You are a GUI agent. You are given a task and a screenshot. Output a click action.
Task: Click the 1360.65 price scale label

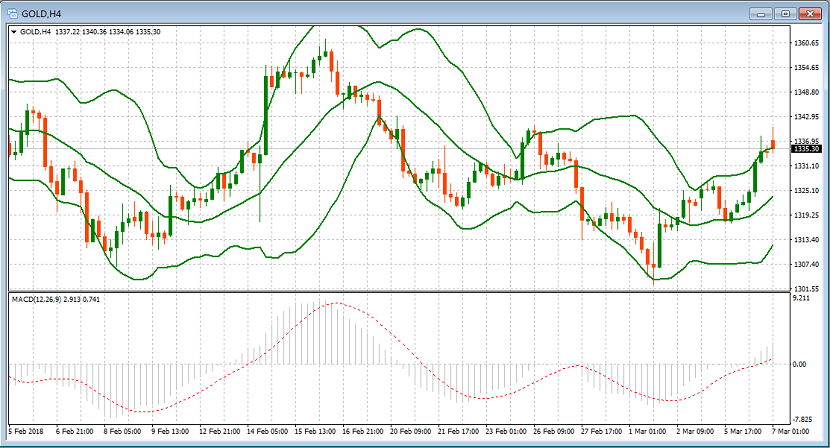point(807,43)
